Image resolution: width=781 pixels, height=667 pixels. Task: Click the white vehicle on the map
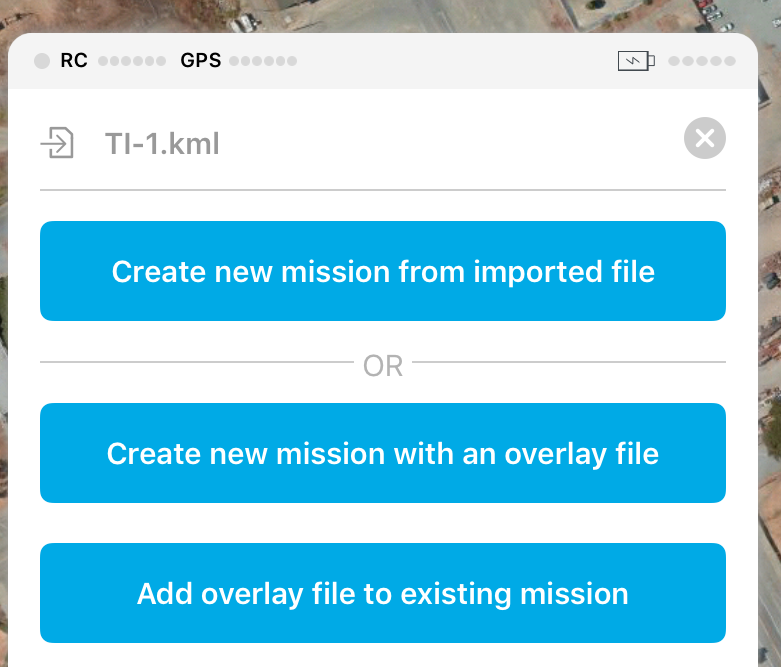pos(244,23)
